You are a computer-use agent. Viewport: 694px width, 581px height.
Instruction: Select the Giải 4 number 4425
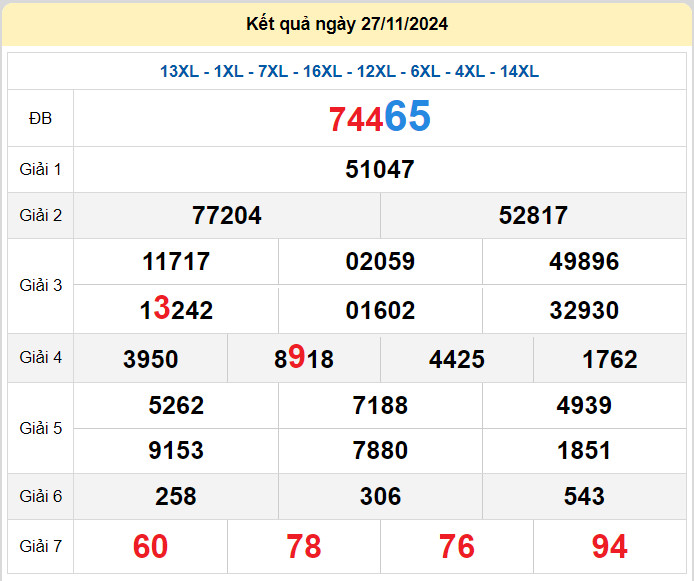point(457,359)
